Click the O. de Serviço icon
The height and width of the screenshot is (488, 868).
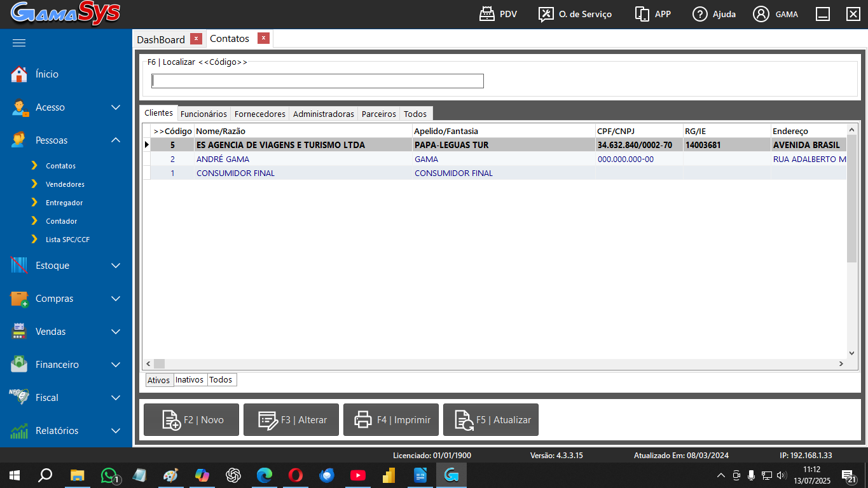546,14
